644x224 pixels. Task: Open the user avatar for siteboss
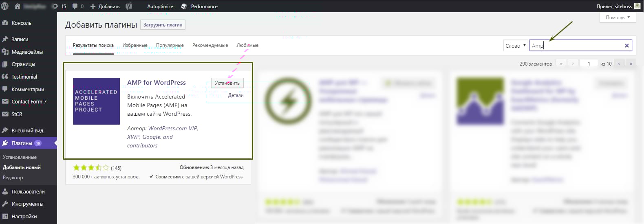coord(637,6)
